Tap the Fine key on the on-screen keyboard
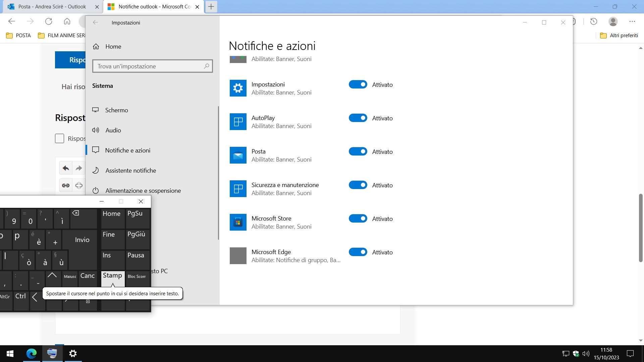This screenshot has width=644, height=362. point(113,239)
